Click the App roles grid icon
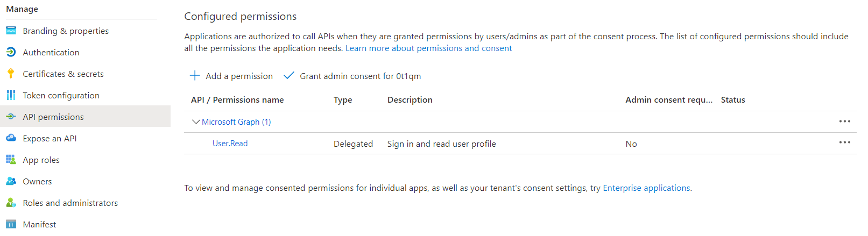Viewport: 868px width, 236px height. pyautogui.click(x=11, y=160)
